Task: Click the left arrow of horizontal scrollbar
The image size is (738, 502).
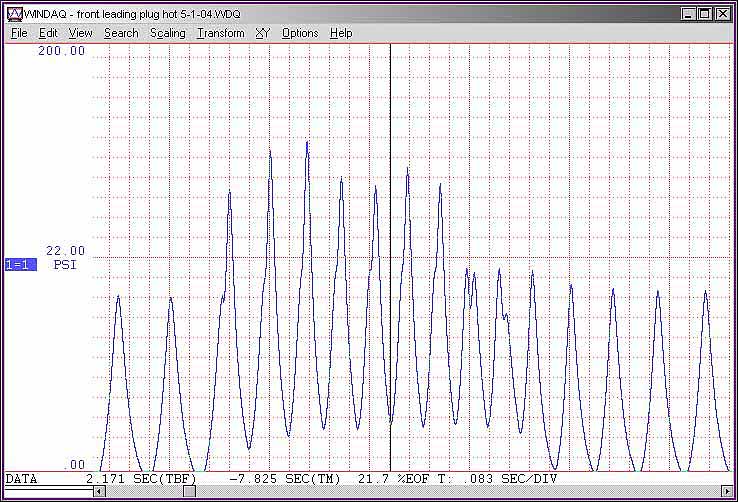Action: [98, 492]
